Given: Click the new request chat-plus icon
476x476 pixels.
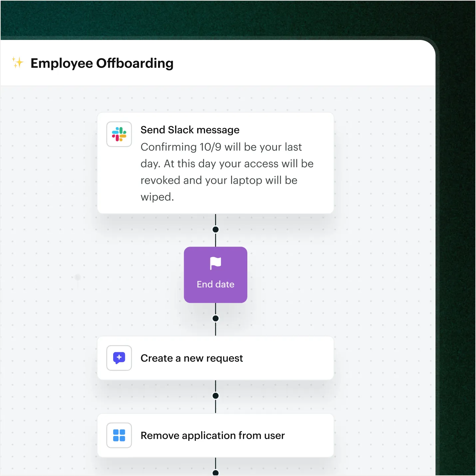Looking at the screenshot, I should [119, 358].
